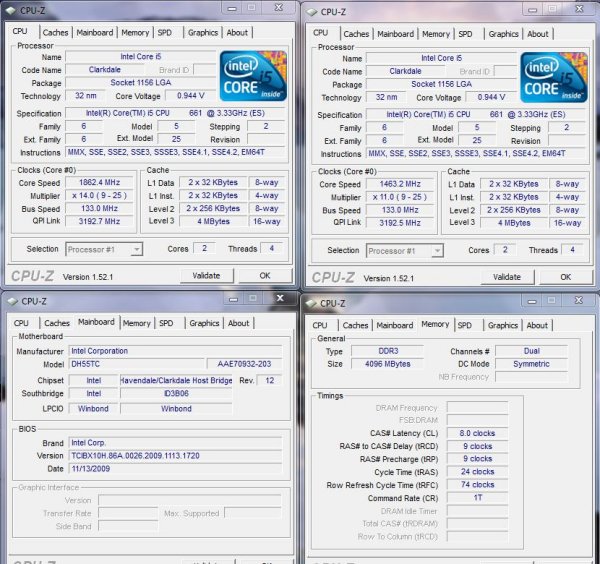This screenshot has height=564, width=600.
Task: Open Graphics tab in bottom-left Mainboard window
Action: click(x=204, y=323)
